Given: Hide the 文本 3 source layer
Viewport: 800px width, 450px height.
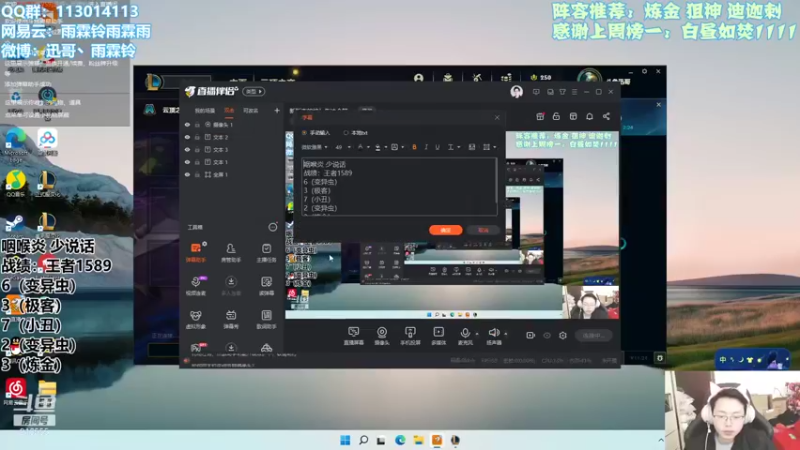Looking at the screenshot, I should click(187, 149).
